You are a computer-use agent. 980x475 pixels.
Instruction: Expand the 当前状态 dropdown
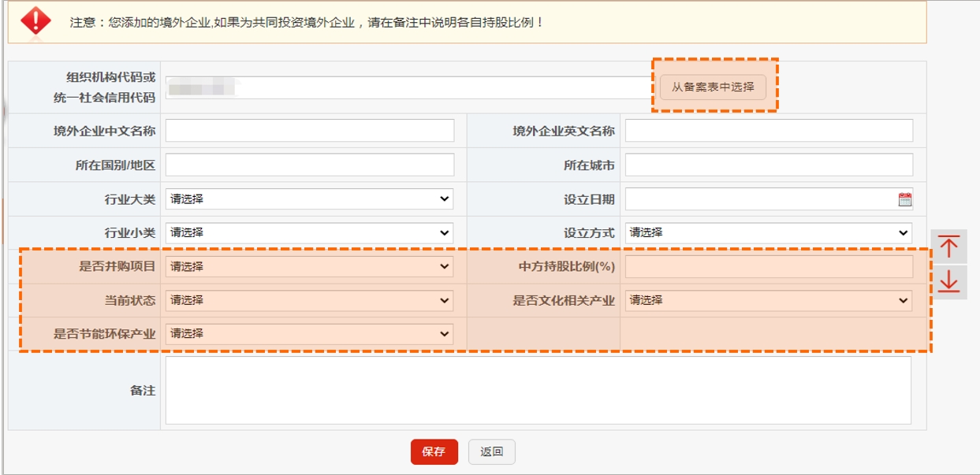[311, 302]
